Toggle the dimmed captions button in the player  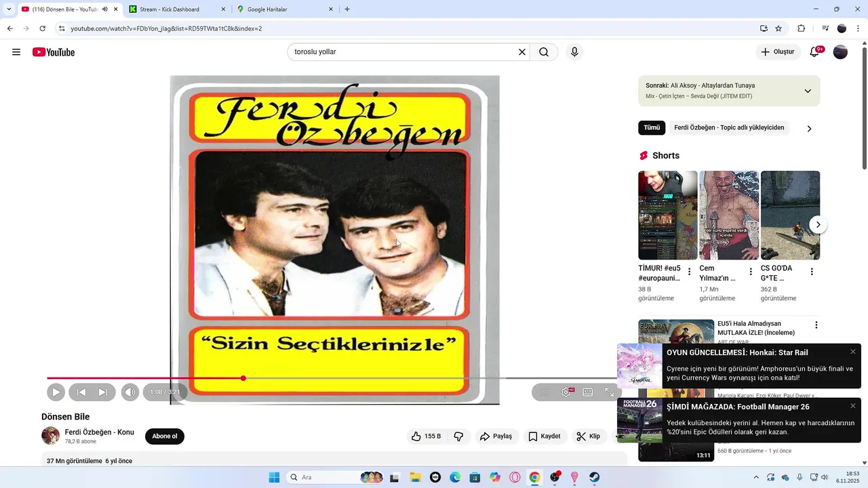coord(544,392)
